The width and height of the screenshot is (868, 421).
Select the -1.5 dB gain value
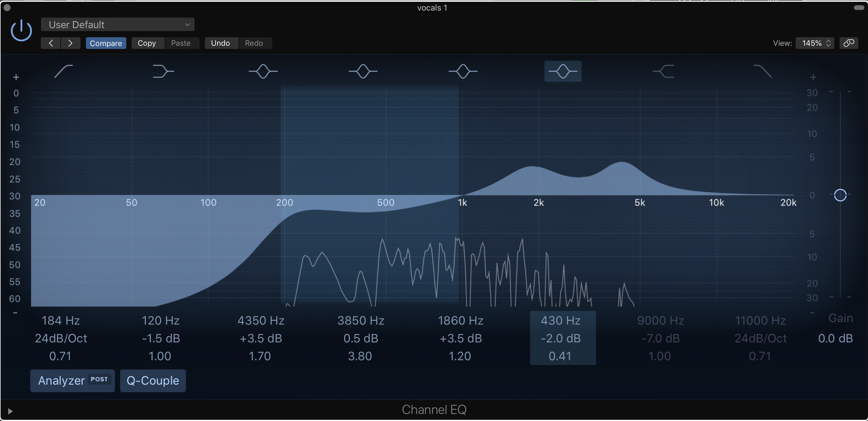161,338
